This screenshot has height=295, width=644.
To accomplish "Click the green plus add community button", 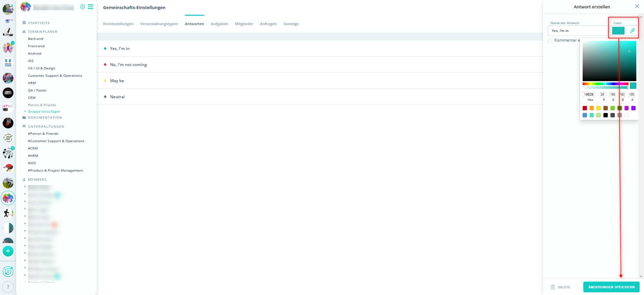I will click(8, 251).
